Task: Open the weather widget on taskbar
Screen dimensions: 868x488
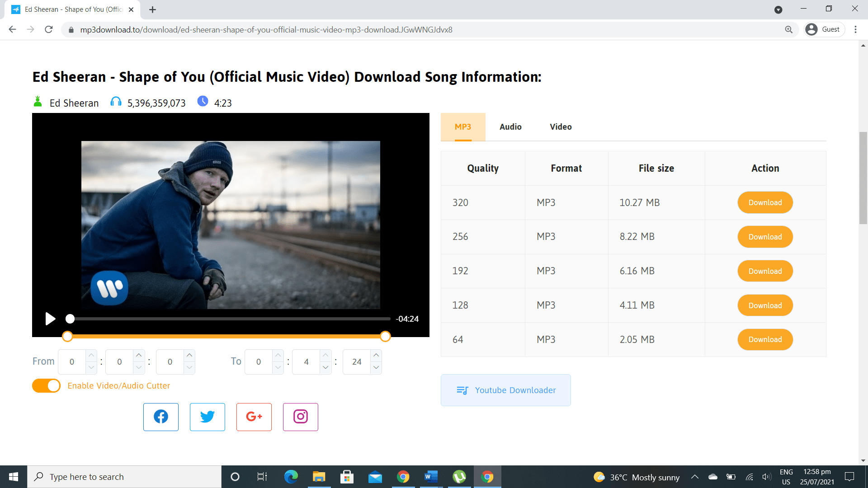Action: click(637, 477)
